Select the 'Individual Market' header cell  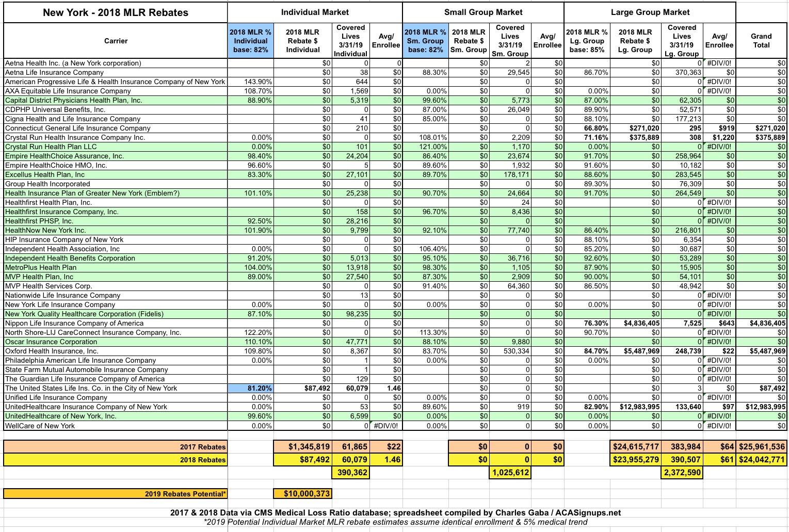point(314,12)
